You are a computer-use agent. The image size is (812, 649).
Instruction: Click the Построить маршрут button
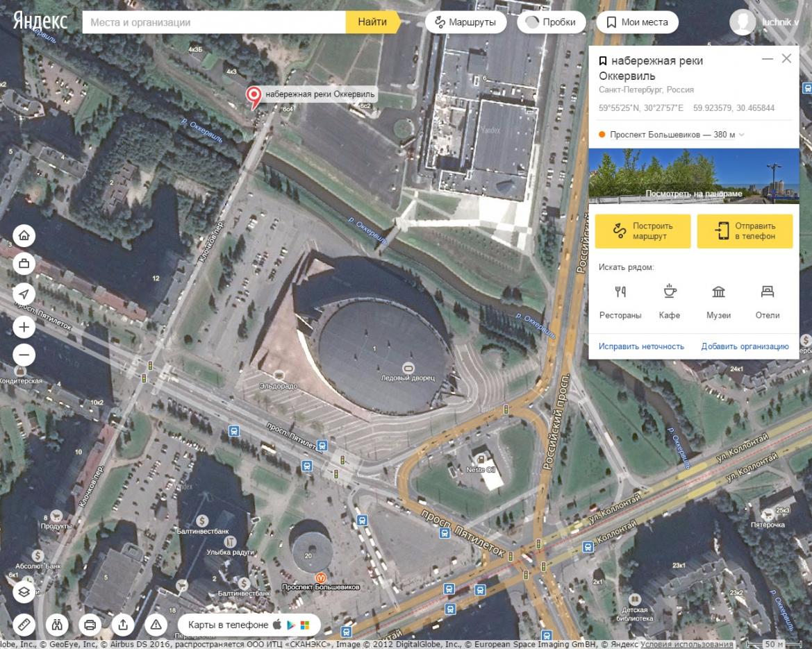click(643, 231)
